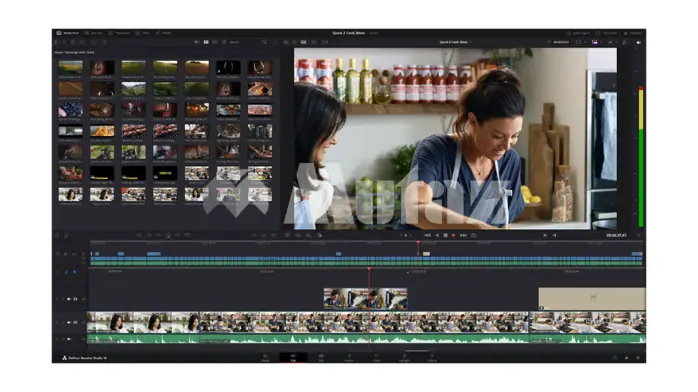This screenshot has width=698, height=392.
Task: Select the green audio waveform clip
Action: tap(366, 339)
